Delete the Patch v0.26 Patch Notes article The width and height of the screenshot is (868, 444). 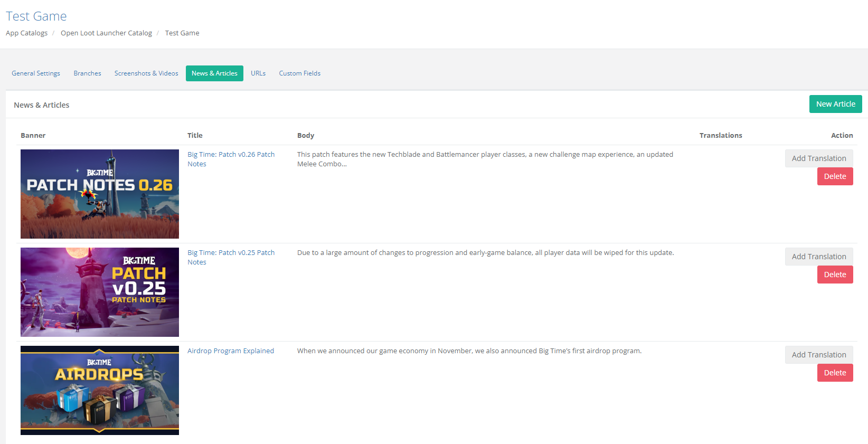tap(835, 176)
